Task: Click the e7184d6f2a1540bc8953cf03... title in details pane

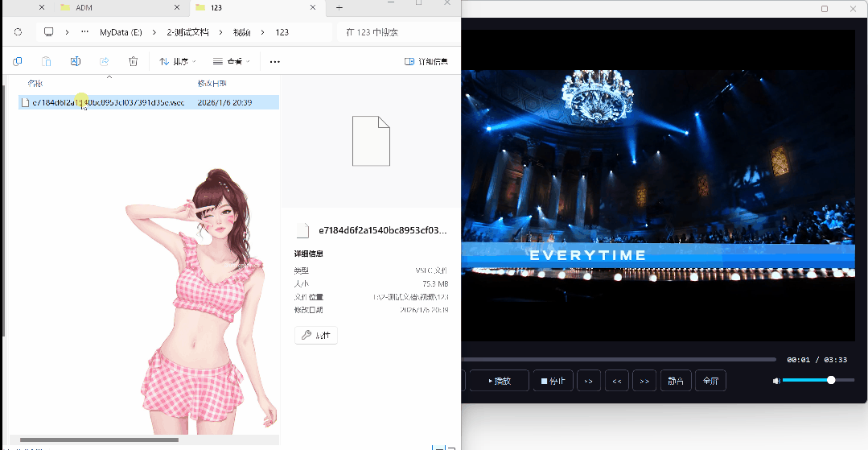Action: (383, 230)
